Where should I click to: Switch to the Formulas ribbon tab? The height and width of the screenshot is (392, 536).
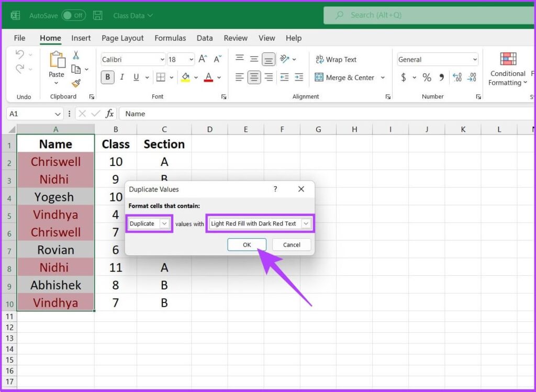tap(170, 38)
